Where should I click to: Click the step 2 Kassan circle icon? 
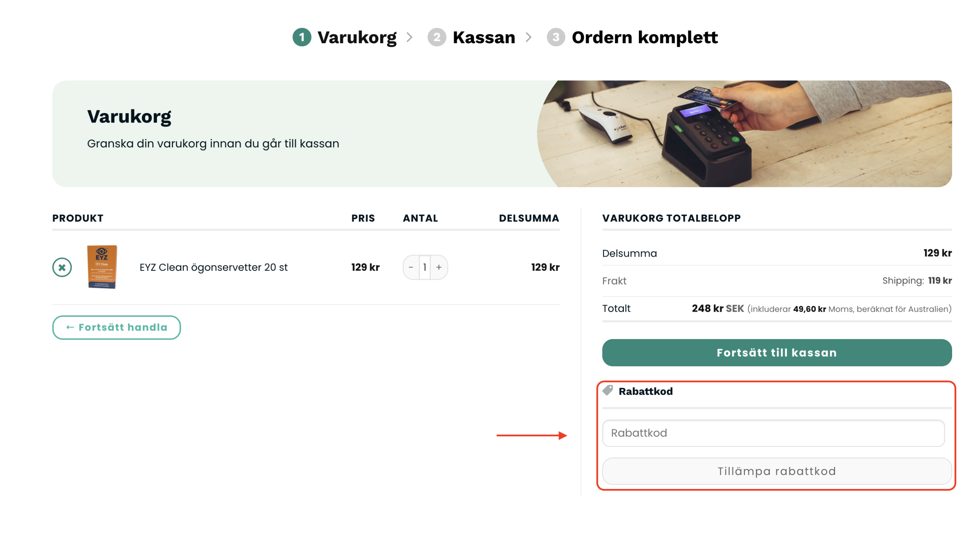click(436, 37)
